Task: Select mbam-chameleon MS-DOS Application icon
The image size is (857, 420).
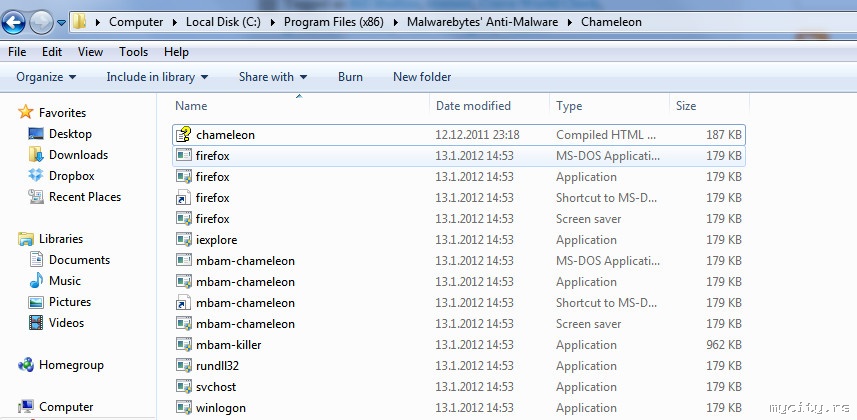Action: tap(184, 261)
